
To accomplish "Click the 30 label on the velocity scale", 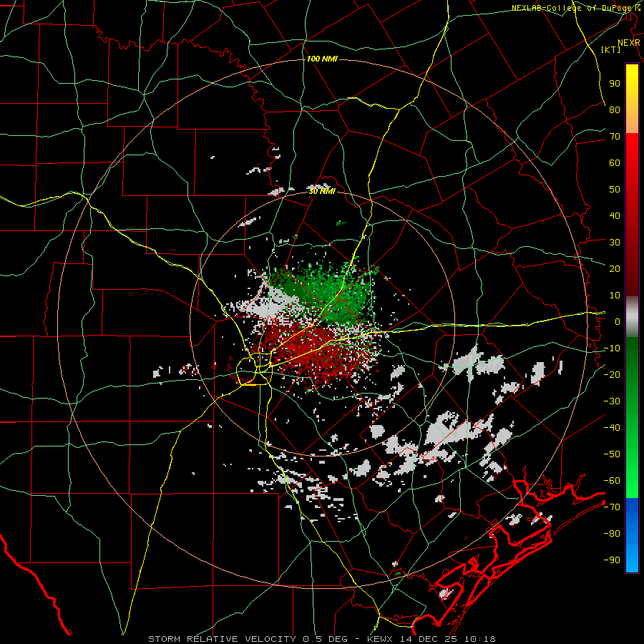I will point(615,243).
